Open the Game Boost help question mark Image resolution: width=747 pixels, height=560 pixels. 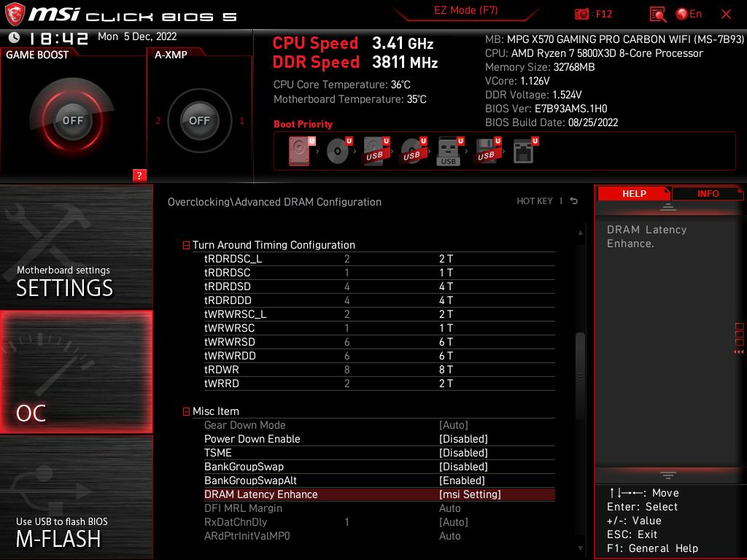point(139,175)
